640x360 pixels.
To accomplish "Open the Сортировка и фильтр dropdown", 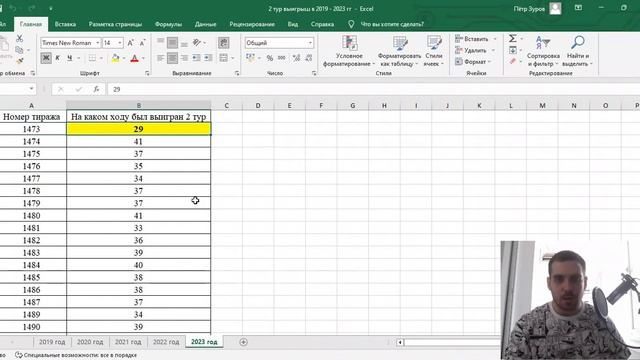I will (x=543, y=51).
